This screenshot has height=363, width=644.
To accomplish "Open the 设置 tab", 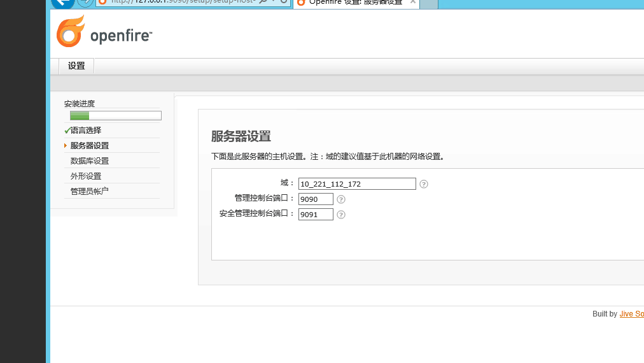I will click(x=76, y=66).
